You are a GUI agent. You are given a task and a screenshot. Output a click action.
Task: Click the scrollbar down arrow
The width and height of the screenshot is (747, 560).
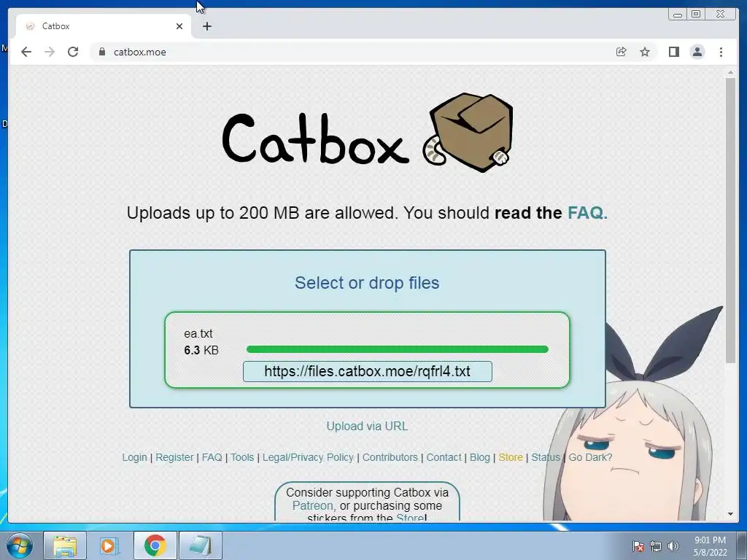tap(730, 514)
